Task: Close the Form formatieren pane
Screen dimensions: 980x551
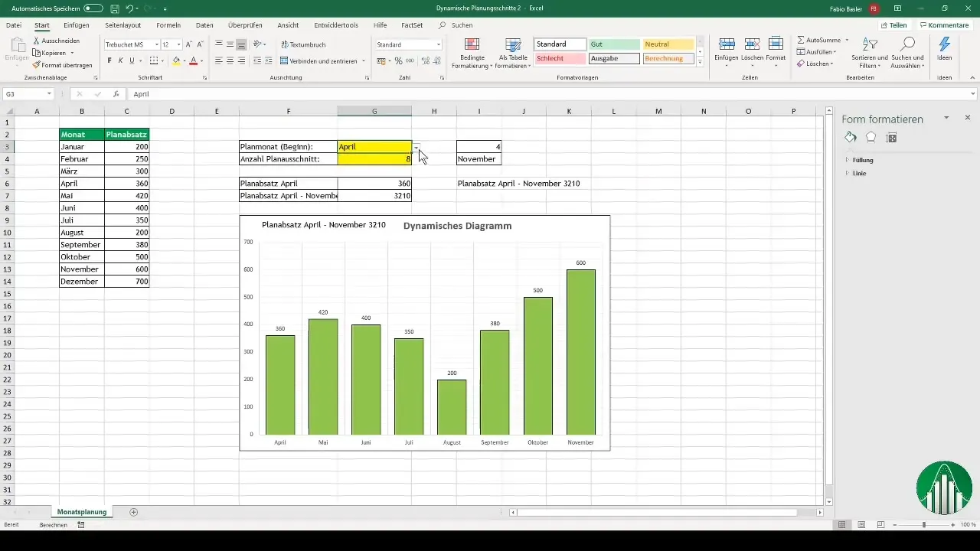Action: point(968,118)
